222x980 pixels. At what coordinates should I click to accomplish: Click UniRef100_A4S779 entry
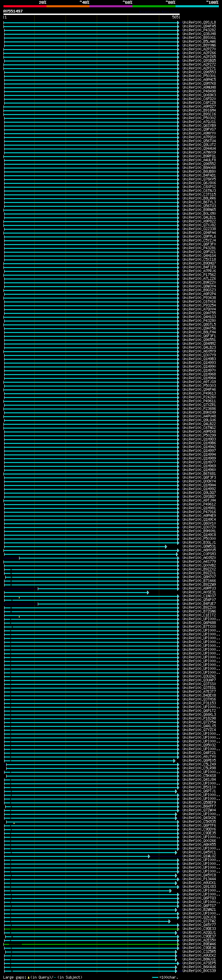pyautogui.click(x=199, y=561)
